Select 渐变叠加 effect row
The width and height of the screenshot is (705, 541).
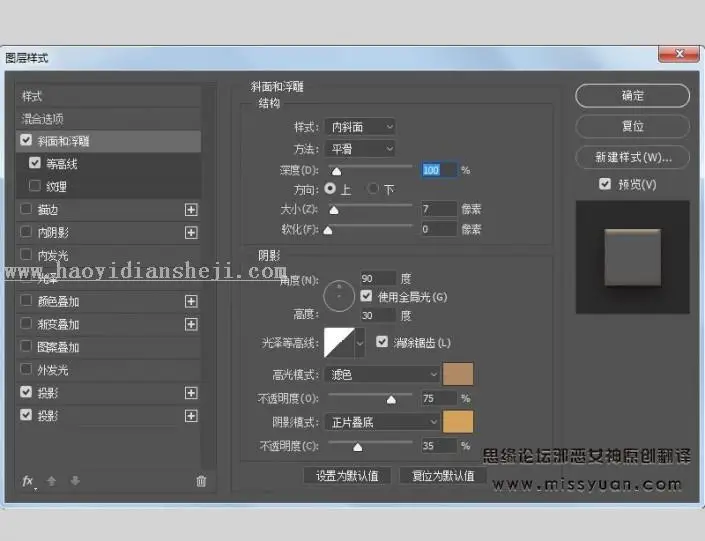[x=108, y=324]
